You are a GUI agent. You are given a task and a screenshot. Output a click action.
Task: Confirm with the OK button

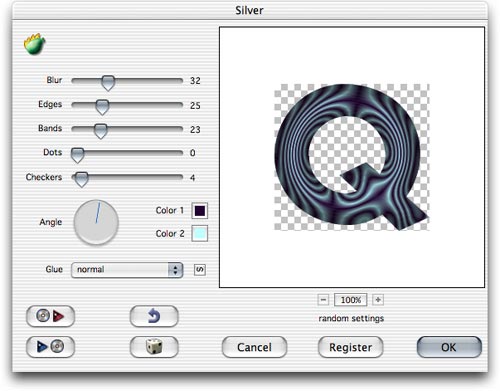pyautogui.click(x=449, y=347)
